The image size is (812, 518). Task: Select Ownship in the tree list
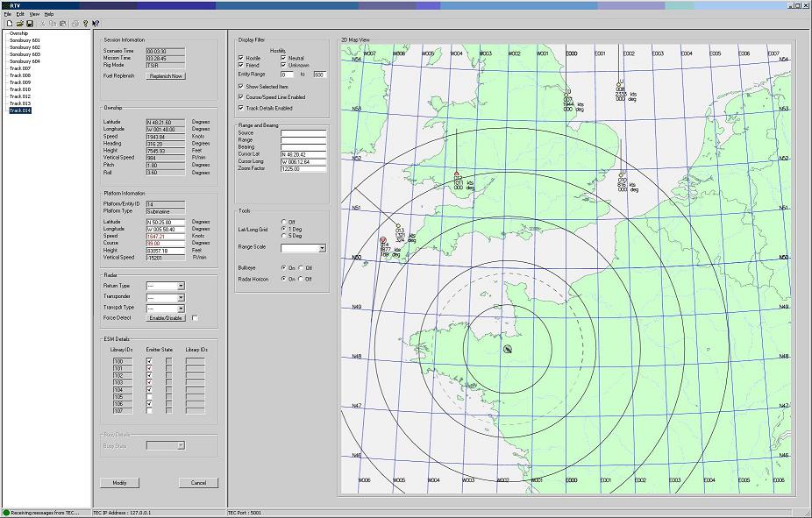tap(18, 33)
